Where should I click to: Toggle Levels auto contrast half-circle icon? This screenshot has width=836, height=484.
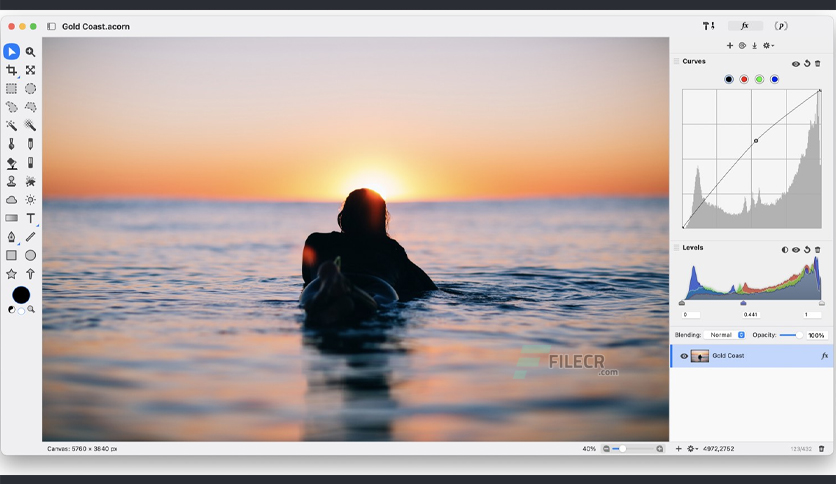click(785, 249)
